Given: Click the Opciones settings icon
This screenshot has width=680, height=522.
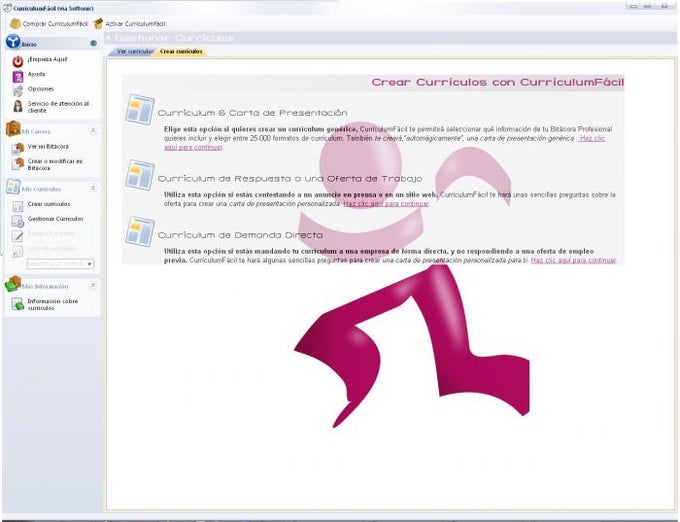Looking at the screenshot, I should pos(18,91).
